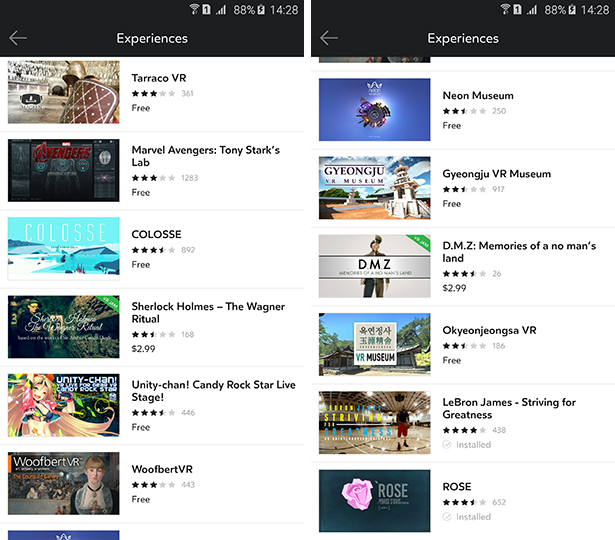Select the Tarraco VR title
The image size is (615, 540).
coord(159,78)
